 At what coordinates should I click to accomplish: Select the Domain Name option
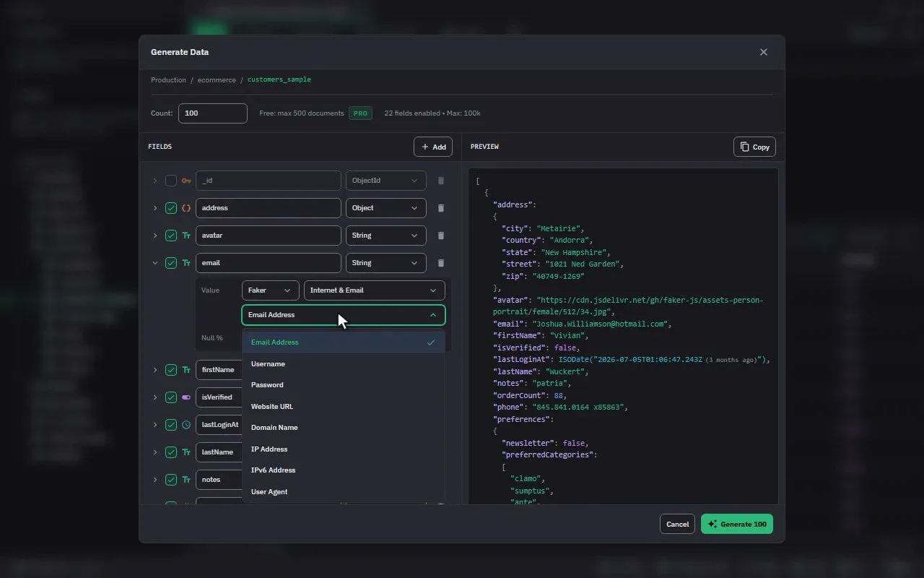click(x=344, y=428)
